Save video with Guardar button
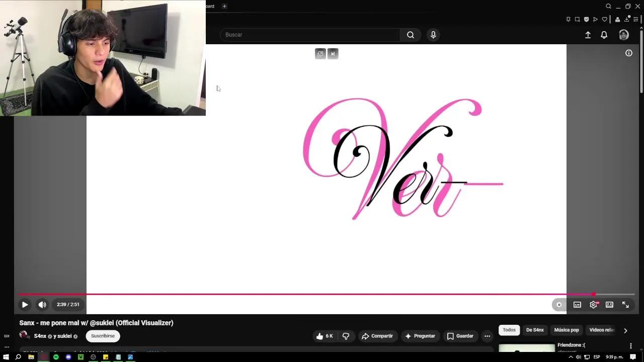The image size is (644, 362). coord(460,336)
